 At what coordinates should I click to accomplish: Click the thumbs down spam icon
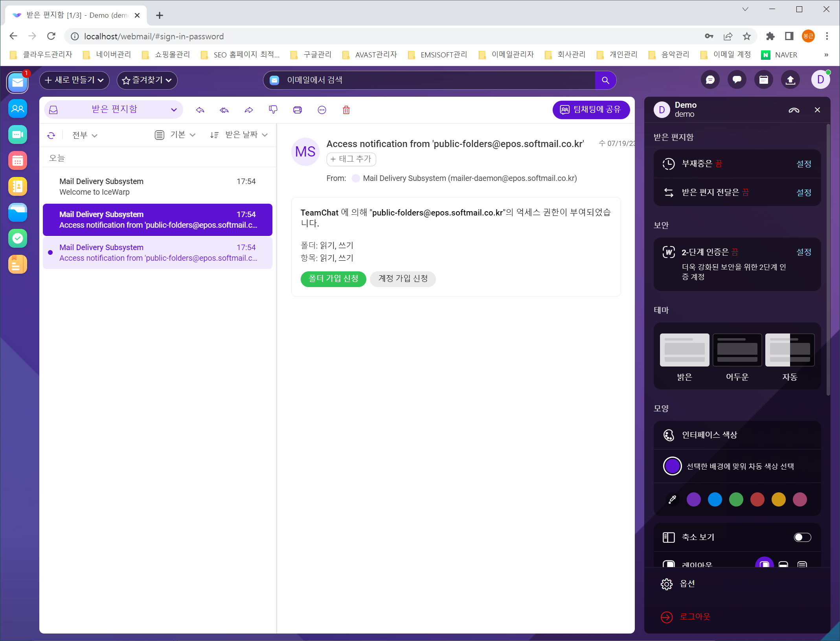coord(273,110)
